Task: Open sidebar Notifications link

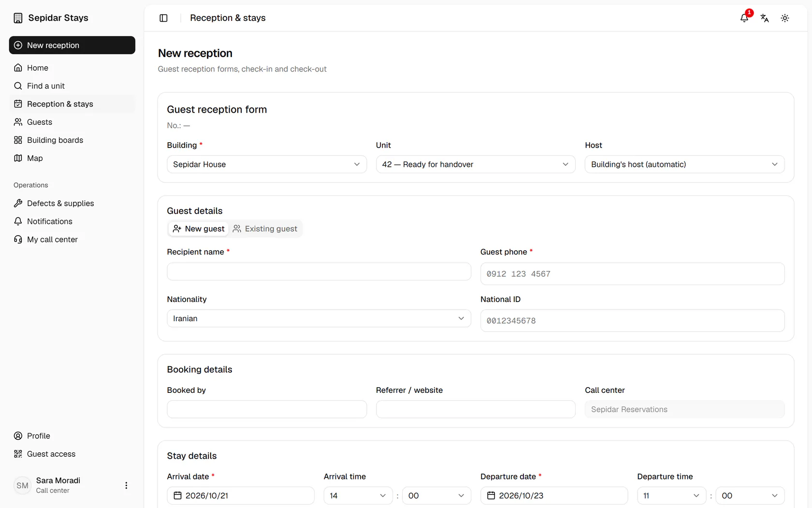Action: tap(72, 221)
